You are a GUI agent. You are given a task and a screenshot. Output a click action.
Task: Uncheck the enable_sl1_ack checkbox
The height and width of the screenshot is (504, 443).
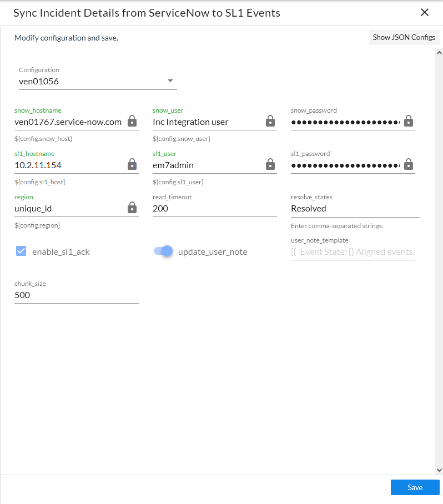[21, 251]
